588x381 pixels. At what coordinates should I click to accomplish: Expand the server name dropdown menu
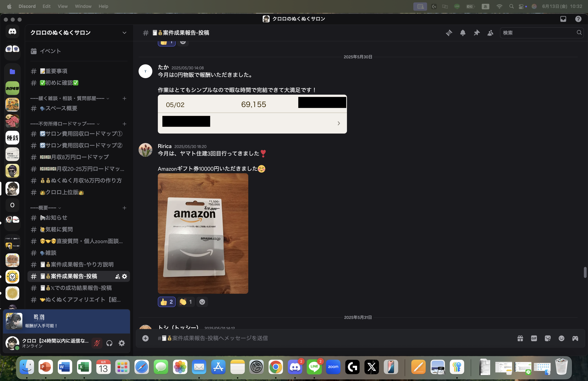pyautogui.click(x=124, y=33)
